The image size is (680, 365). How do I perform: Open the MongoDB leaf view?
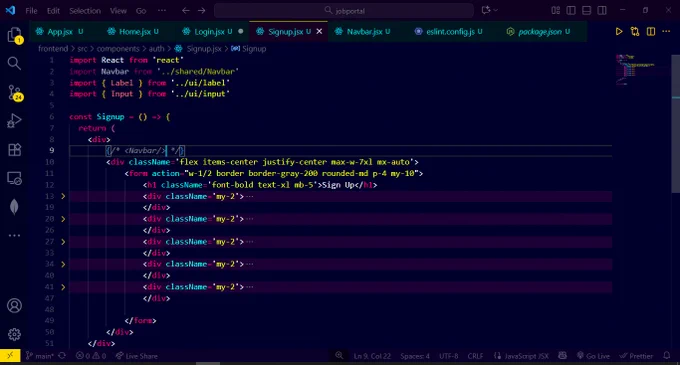pos(14,207)
